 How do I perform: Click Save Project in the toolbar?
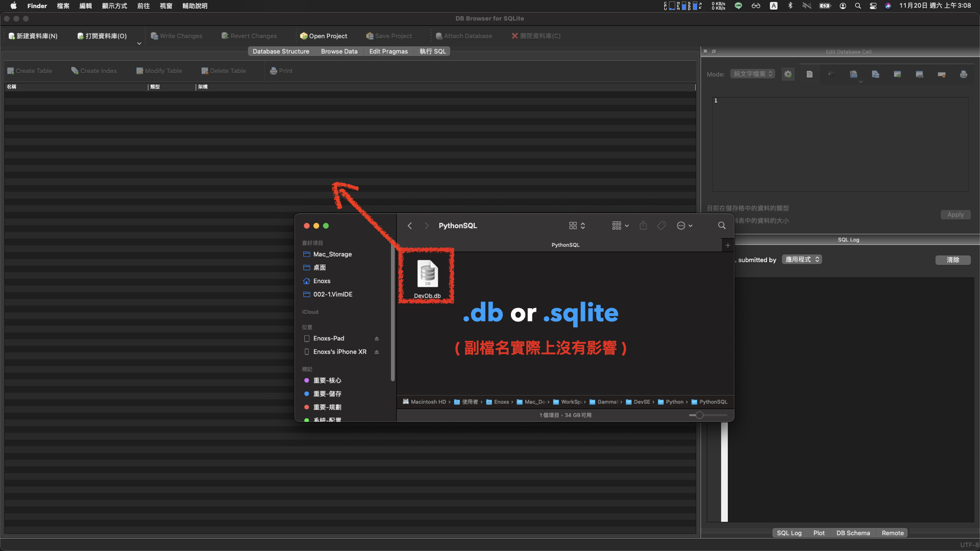[389, 36]
